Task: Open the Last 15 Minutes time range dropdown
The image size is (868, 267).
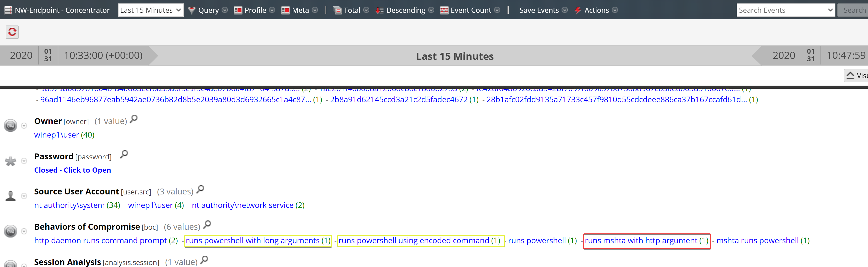Action: tap(150, 10)
